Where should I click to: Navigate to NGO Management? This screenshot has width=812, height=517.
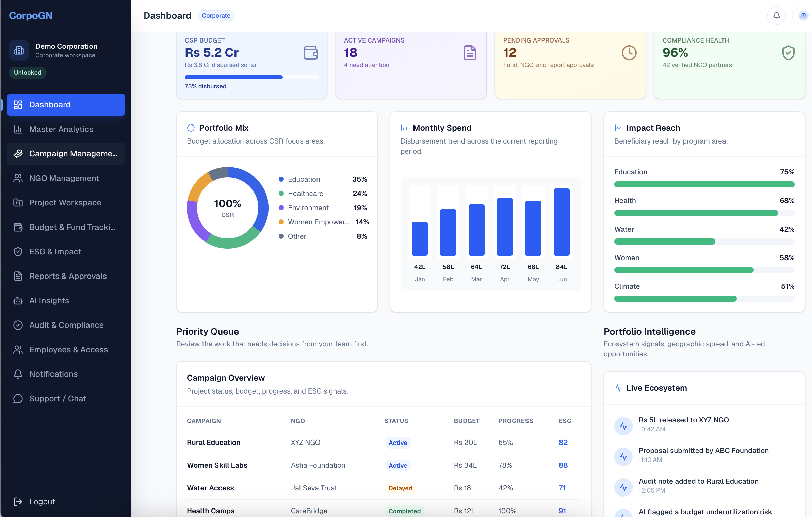pyautogui.click(x=66, y=178)
